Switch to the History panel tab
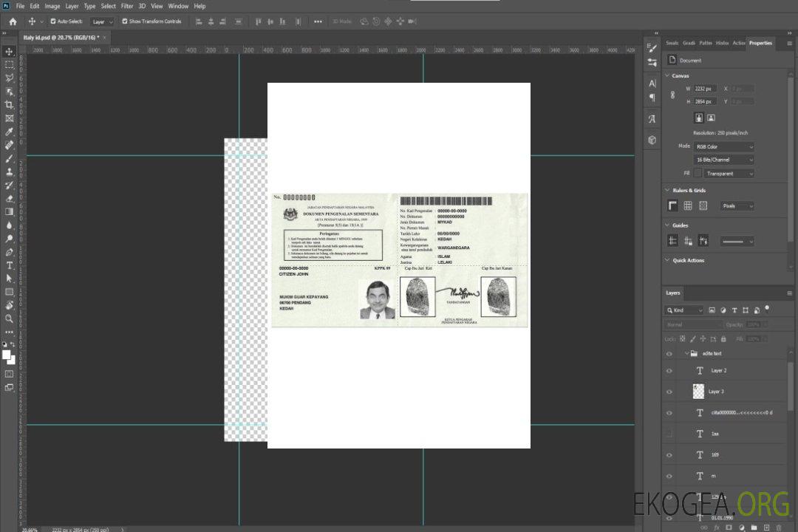 [722, 43]
